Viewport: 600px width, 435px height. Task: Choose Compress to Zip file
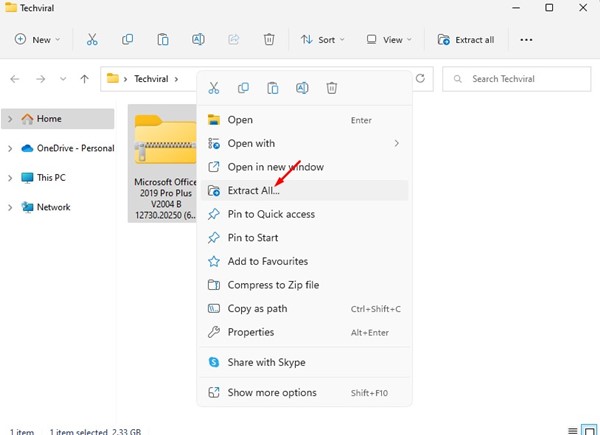click(305, 285)
